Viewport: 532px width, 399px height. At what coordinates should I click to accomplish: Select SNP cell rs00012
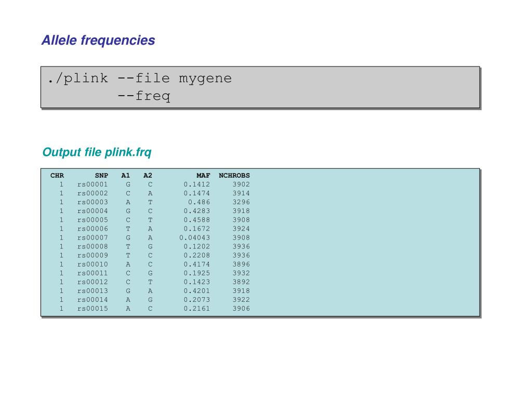tap(92, 282)
